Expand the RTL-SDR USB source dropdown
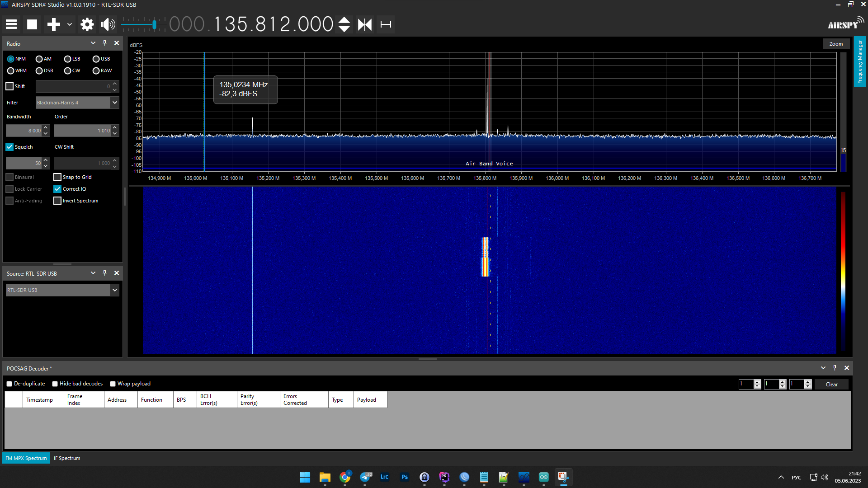This screenshot has height=488, width=868. [x=115, y=290]
